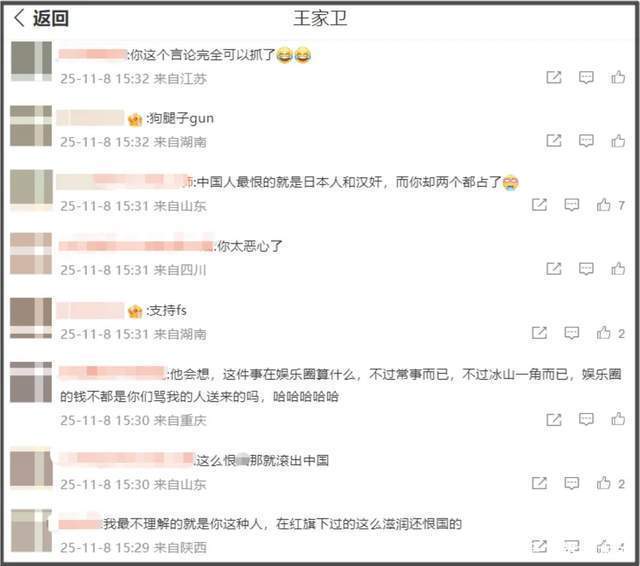Reply to the 狗腿子gun comment
The width and height of the screenshot is (640, 566).
(586, 141)
